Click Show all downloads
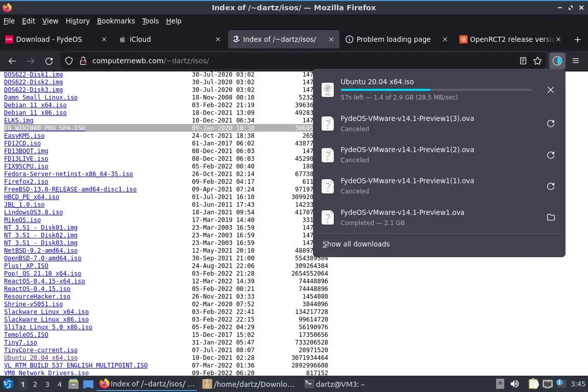The image size is (588, 392). click(356, 244)
